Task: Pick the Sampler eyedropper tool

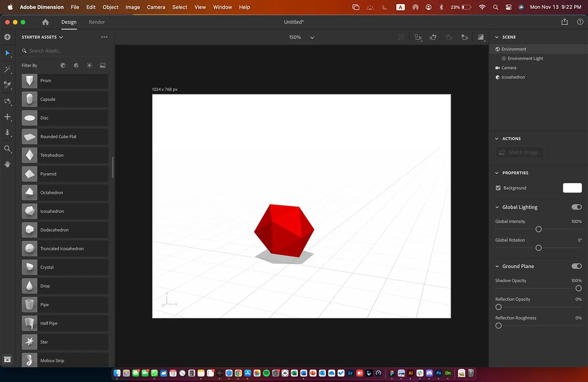Action: pos(8,85)
